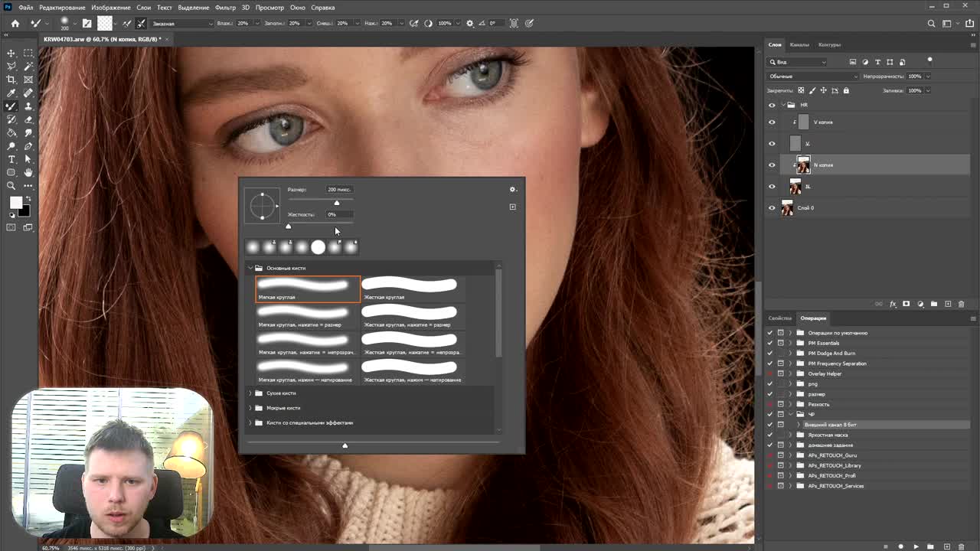Expand the PM Frequency Separation action set
Screen dimensions: 980x551
790,364
